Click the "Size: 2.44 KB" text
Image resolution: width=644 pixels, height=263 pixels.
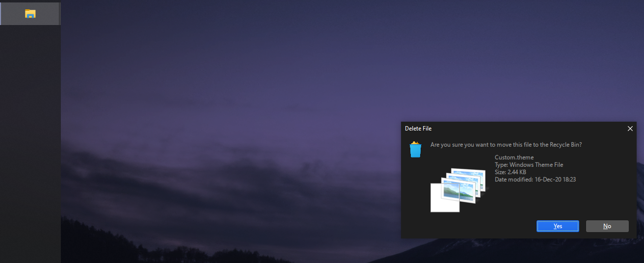click(x=510, y=172)
